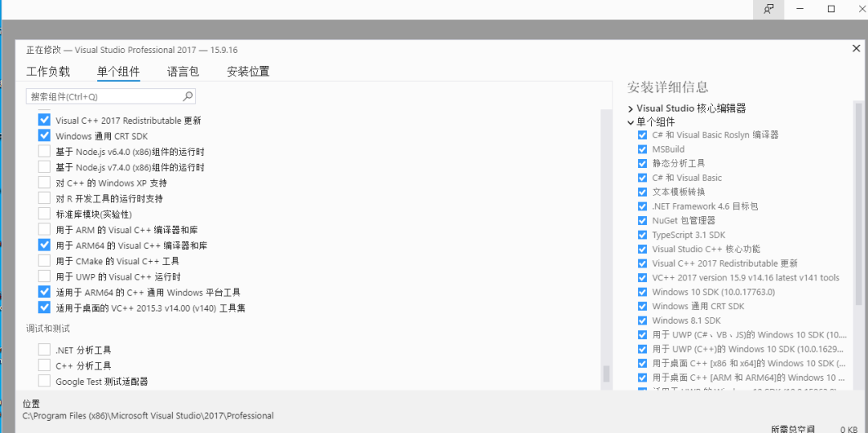The image size is (868, 433).
Task: Enable Google Test 测试适配器
Action: coord(44,381)
